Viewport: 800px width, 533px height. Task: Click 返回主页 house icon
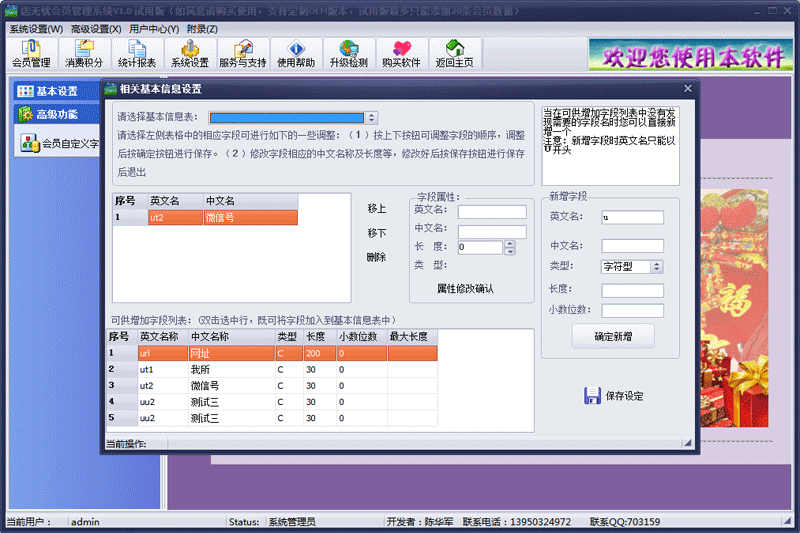coord(455,48)
